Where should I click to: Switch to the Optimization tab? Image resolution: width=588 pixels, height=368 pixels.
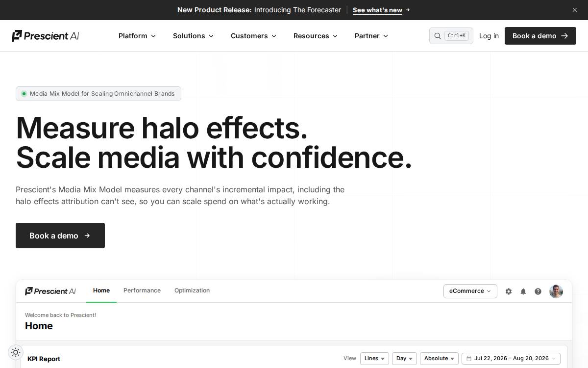click(x=192, y=290)
